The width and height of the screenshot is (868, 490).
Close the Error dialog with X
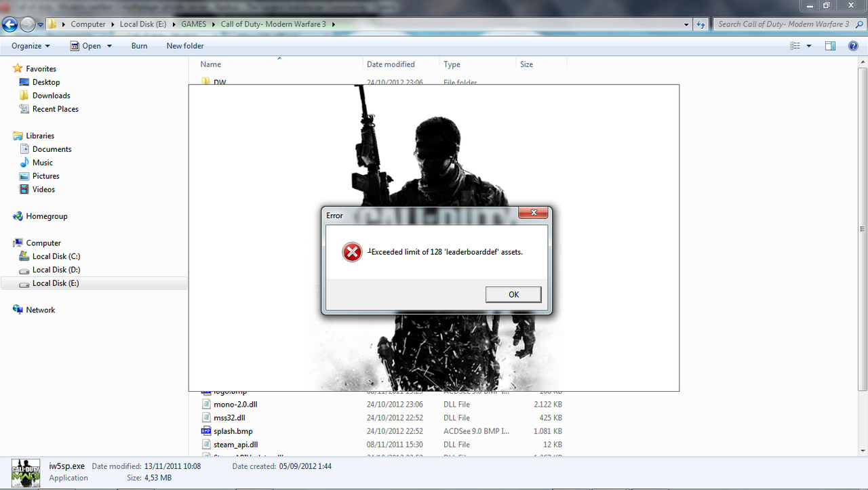click(x=533, y=213)
